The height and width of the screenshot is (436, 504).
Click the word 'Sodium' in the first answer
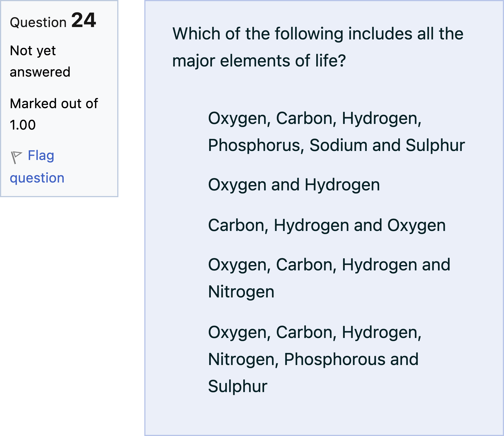[338, 145]
